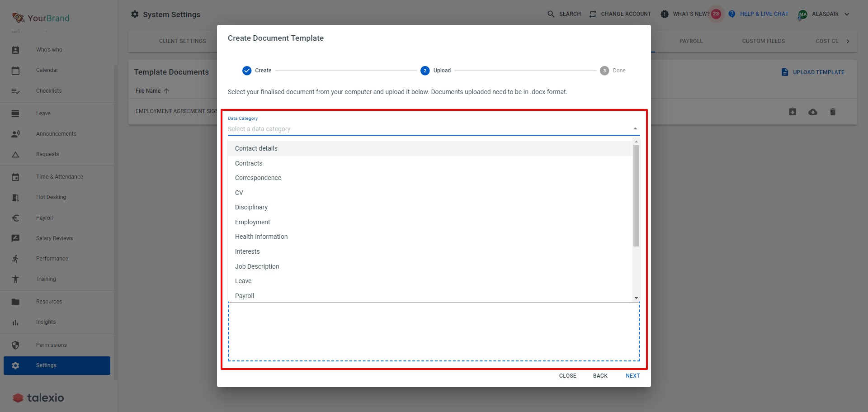Choose Interests category
Image resolution: width=868 pixels, height=412 pixels.
point(430,251)
